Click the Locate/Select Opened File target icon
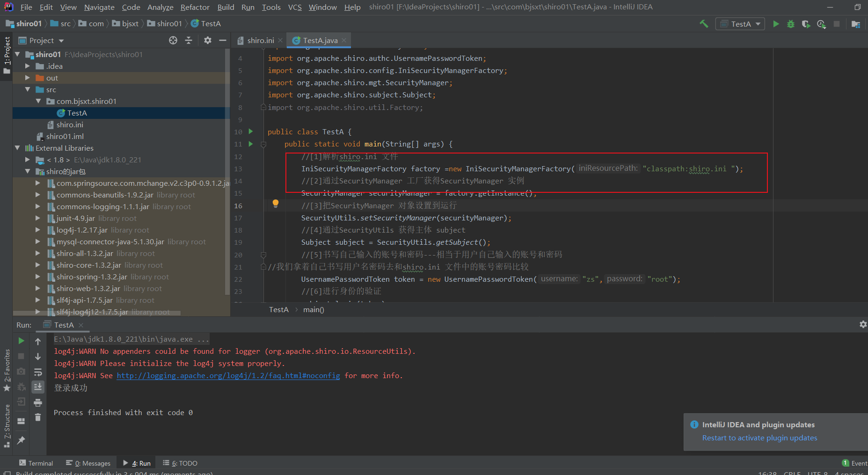Screen dimensions: 868x475 173,40
